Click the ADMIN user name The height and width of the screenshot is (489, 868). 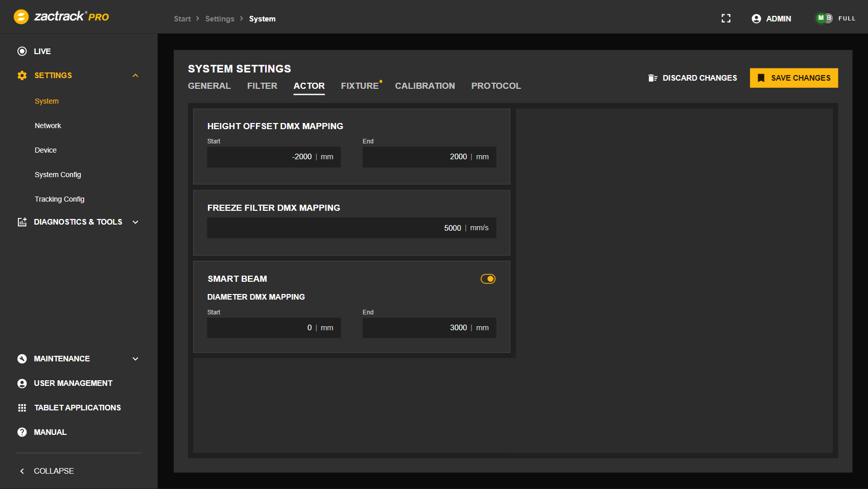(x=779, y=19)
